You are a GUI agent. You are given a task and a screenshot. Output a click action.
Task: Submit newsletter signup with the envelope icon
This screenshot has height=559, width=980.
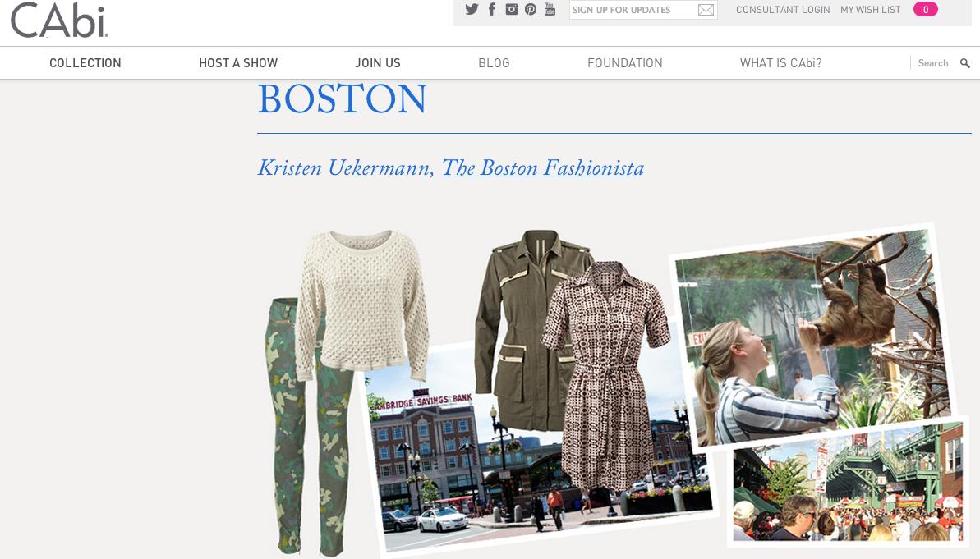(705, 9)
